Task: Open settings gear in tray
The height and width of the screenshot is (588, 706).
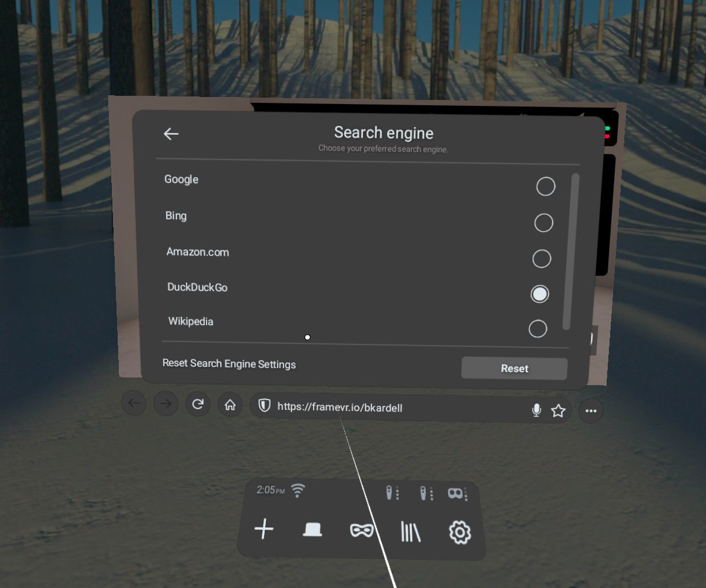Action: coord(459,533)
